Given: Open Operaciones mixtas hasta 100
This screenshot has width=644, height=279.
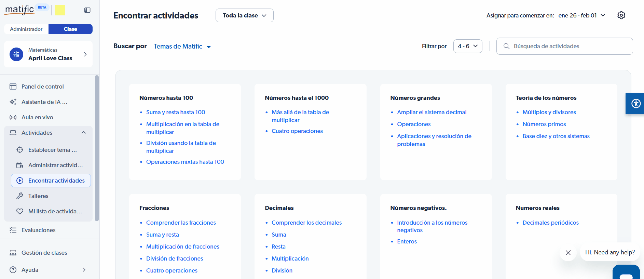Looking at the screenshot, I should tap(185, 162).
